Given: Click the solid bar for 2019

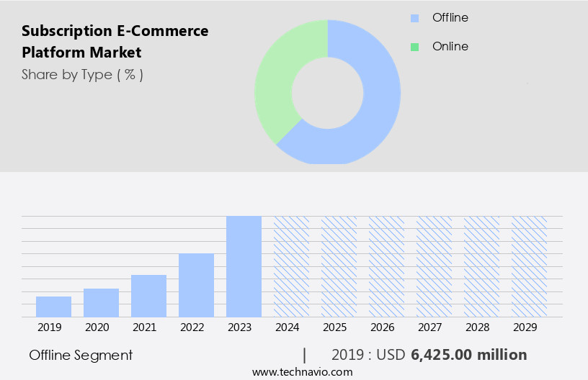Looking at the screenshot, I should pos(53,307).
